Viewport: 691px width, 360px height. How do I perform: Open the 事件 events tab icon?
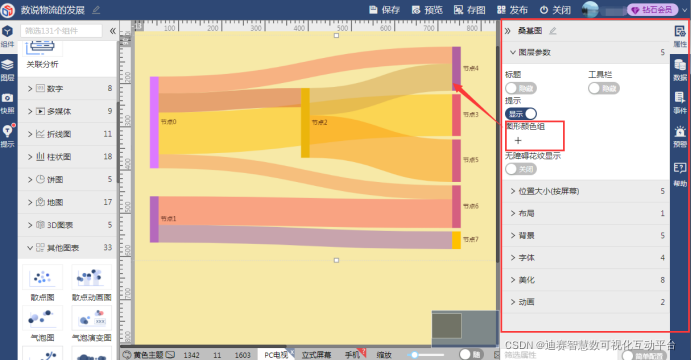680,103
